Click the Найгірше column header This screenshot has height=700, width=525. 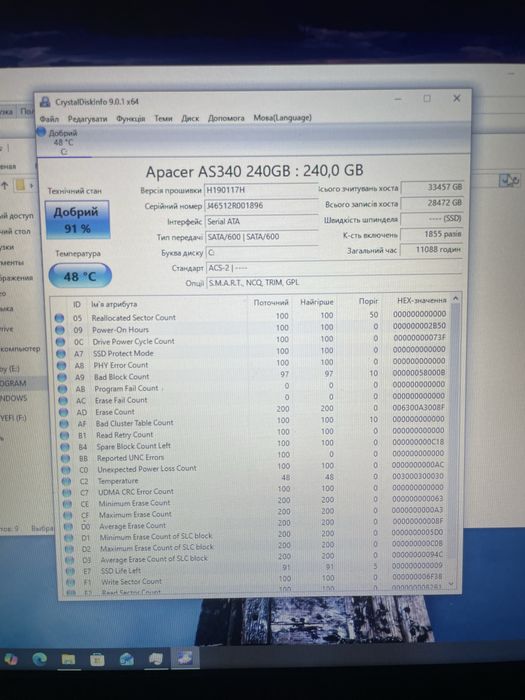pyautogui.click(x=317, y=302)
